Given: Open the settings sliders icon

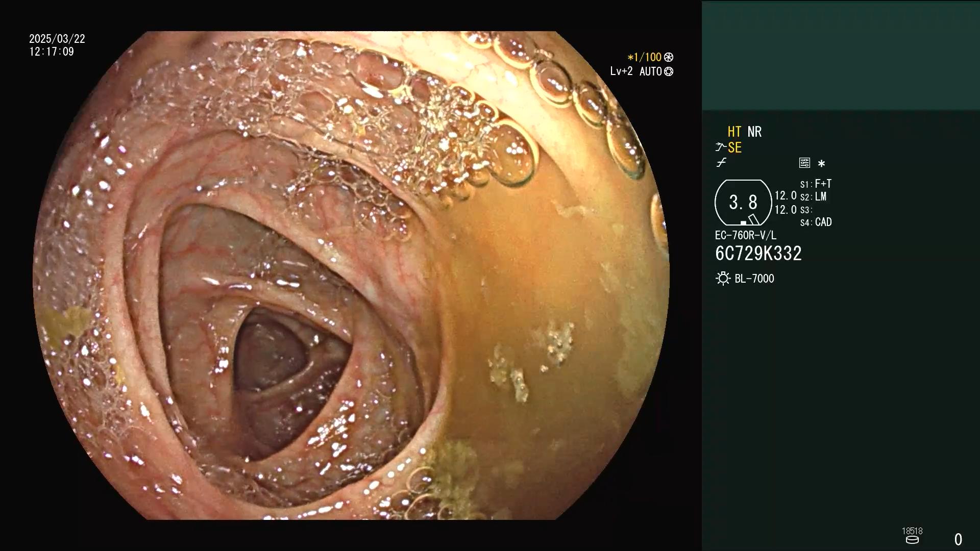Looking at the screenshot, I should [x=804, y=163].
